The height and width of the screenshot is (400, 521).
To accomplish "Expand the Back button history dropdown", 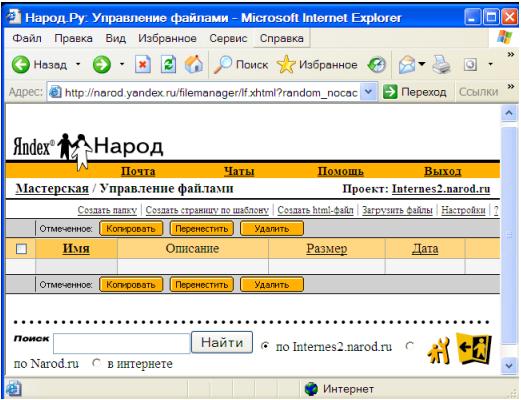I will (78, 64).
